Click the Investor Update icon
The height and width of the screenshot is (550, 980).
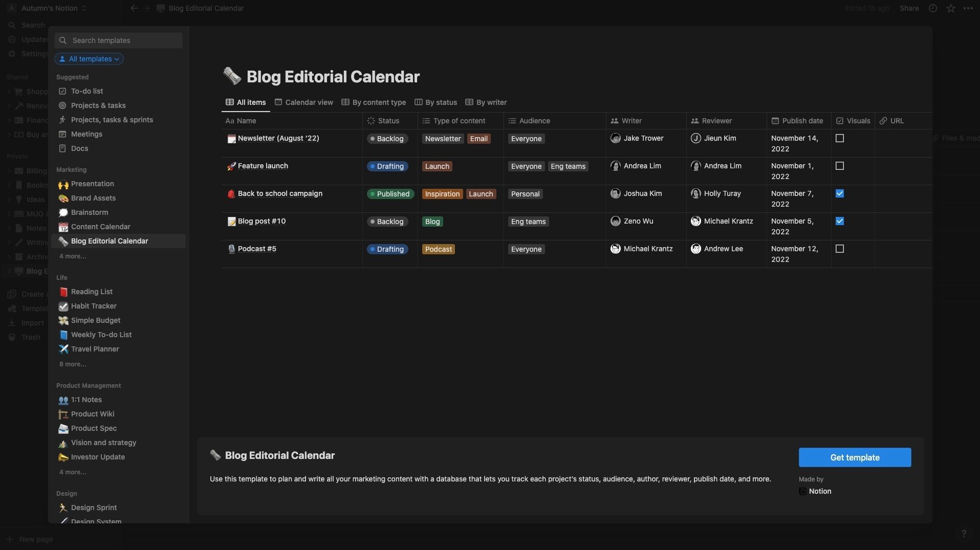tap(63, 457)
